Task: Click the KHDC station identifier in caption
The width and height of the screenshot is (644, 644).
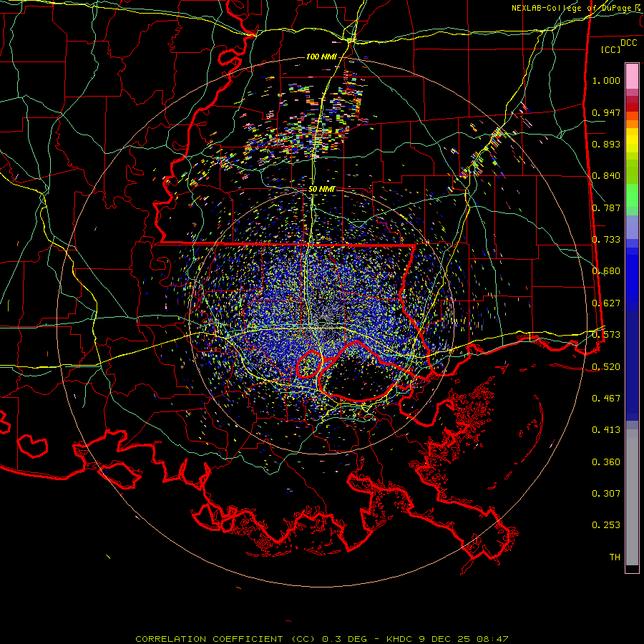Action: pos(400,639)
